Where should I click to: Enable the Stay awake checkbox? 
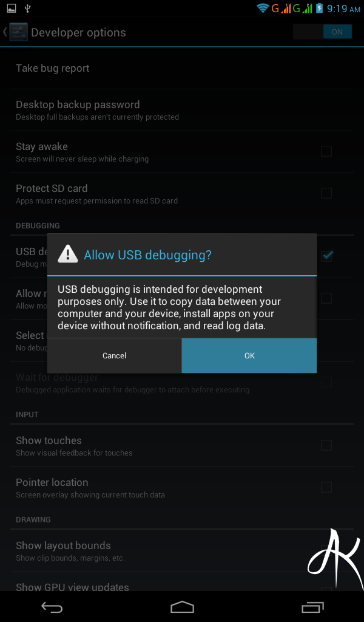click(326, 151)
